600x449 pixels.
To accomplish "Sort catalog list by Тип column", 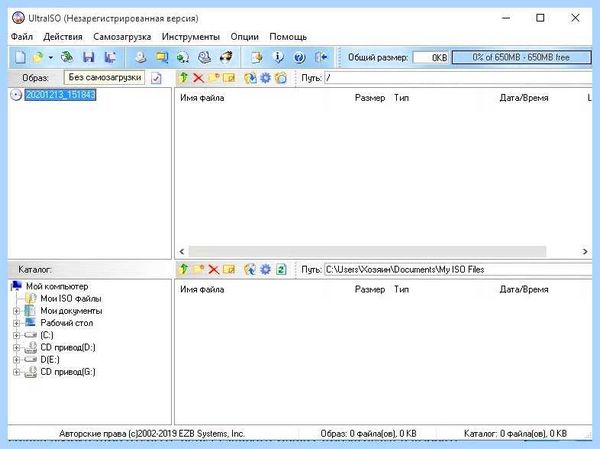I will coord(401,289).
